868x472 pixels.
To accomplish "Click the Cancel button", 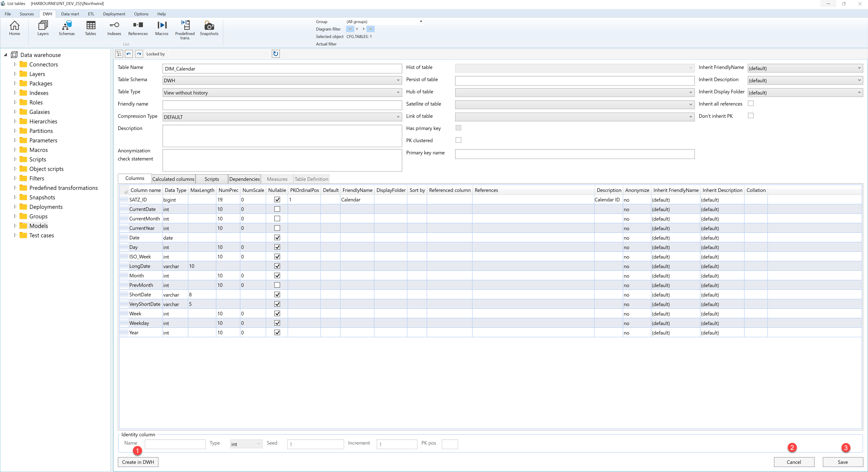I will tap(794, 462).
